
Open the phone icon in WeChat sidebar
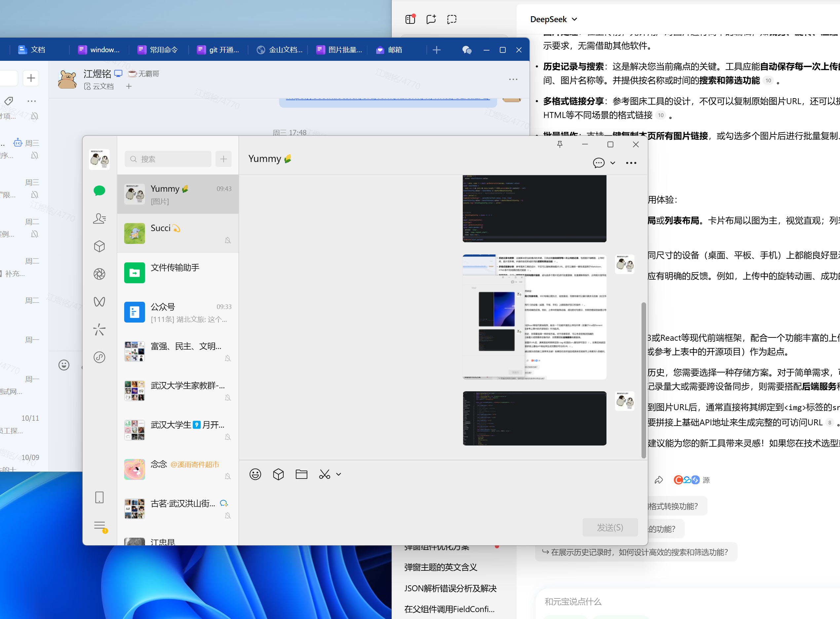pos(99,497)
